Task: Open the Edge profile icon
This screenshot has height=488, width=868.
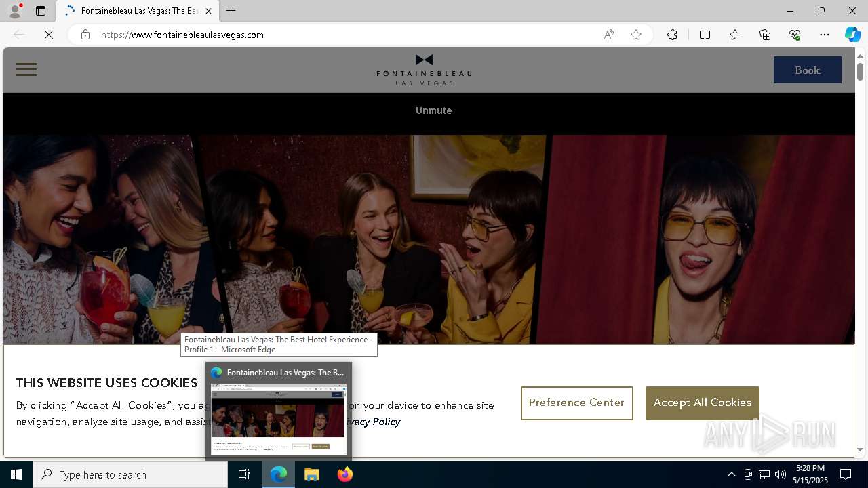Action: coord(14,11)
